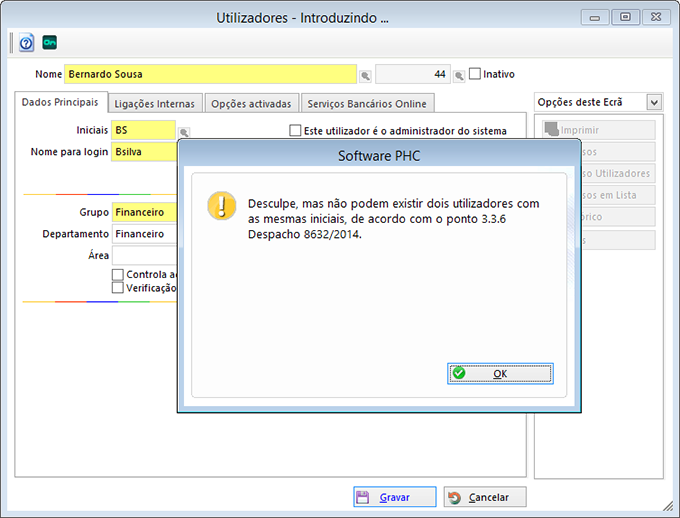Click the side button ending em Lista
Viewport: 680px width, 518px height.
click(618, 195)
